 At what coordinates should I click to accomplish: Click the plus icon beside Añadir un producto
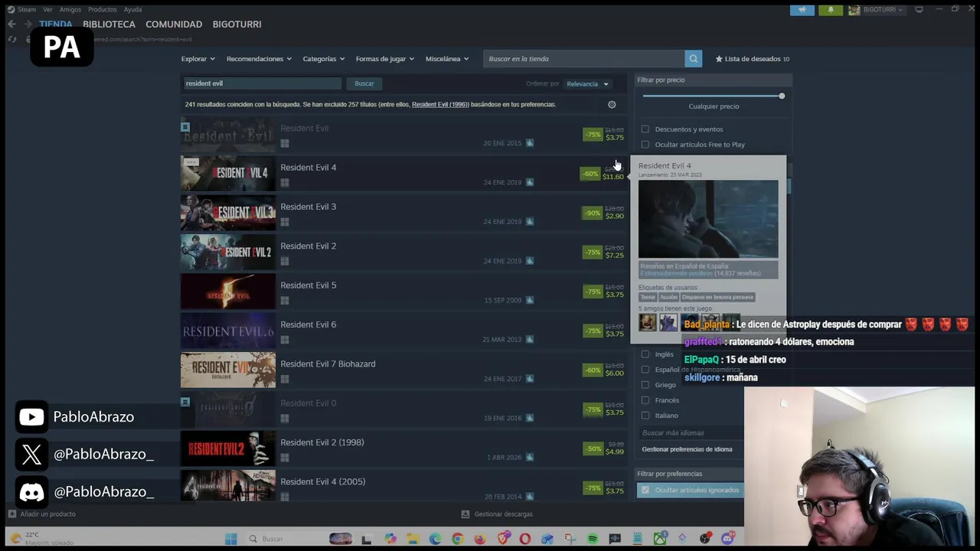click(11, 514)
